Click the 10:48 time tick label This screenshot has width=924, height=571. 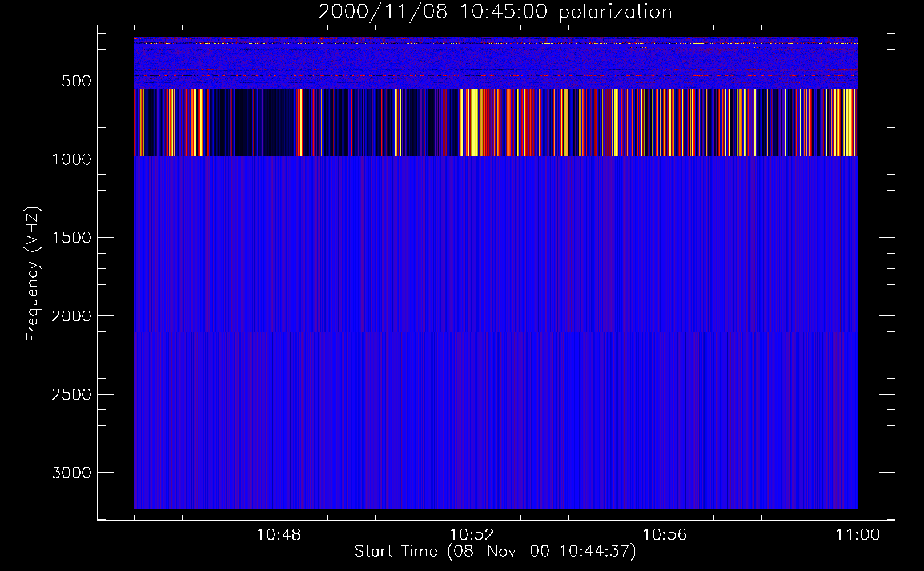[279, 535]
